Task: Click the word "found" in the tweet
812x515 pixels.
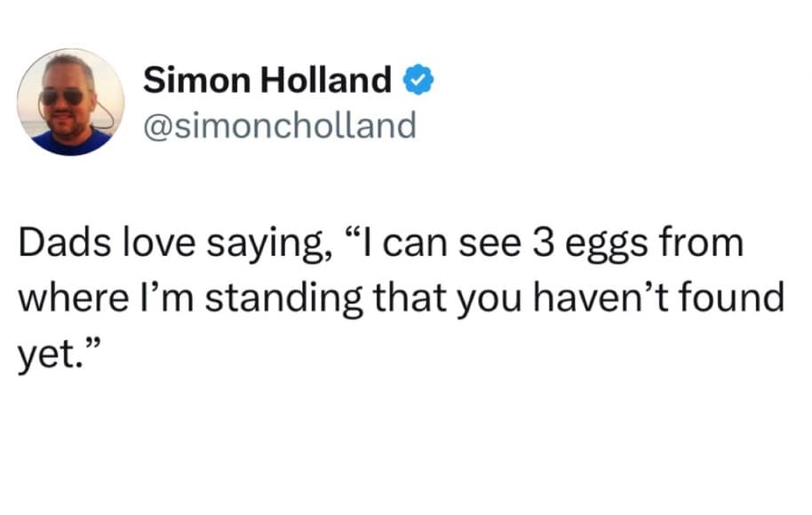Action: [x=730, y=298]
